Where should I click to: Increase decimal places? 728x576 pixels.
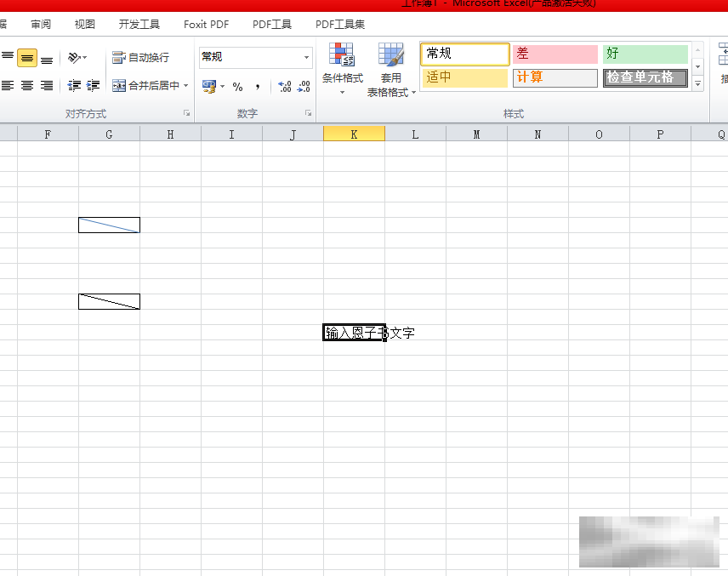(284, 87)
